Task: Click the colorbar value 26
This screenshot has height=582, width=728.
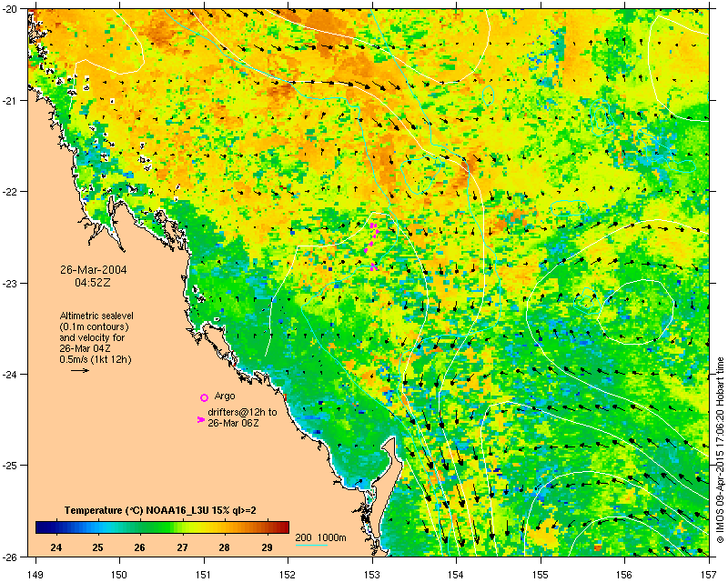Action: [140, 547]
